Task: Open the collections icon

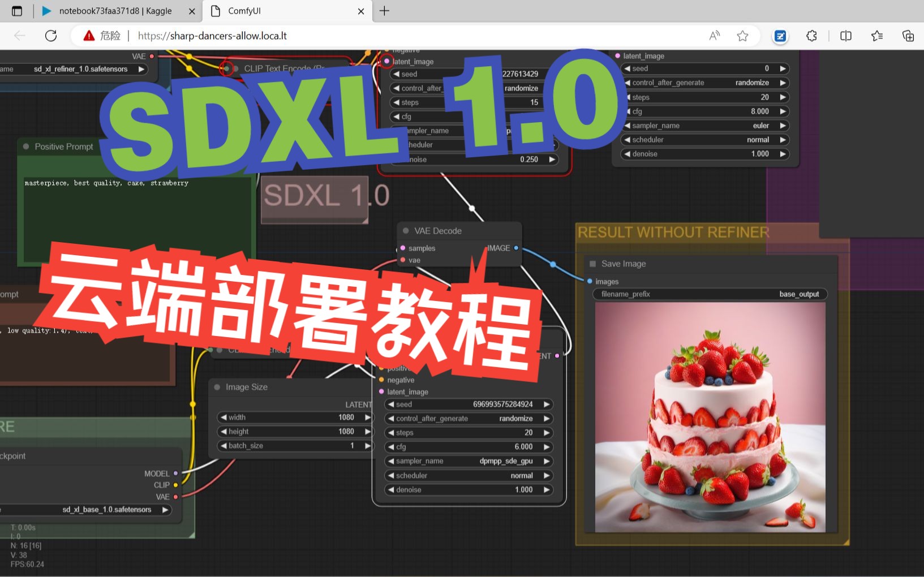Action: tap(908, 36)
